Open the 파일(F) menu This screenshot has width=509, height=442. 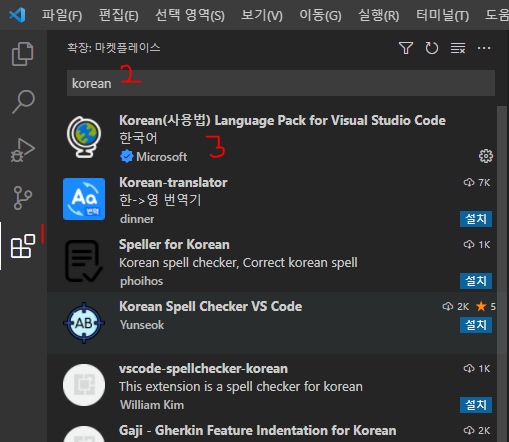[62, 15]
